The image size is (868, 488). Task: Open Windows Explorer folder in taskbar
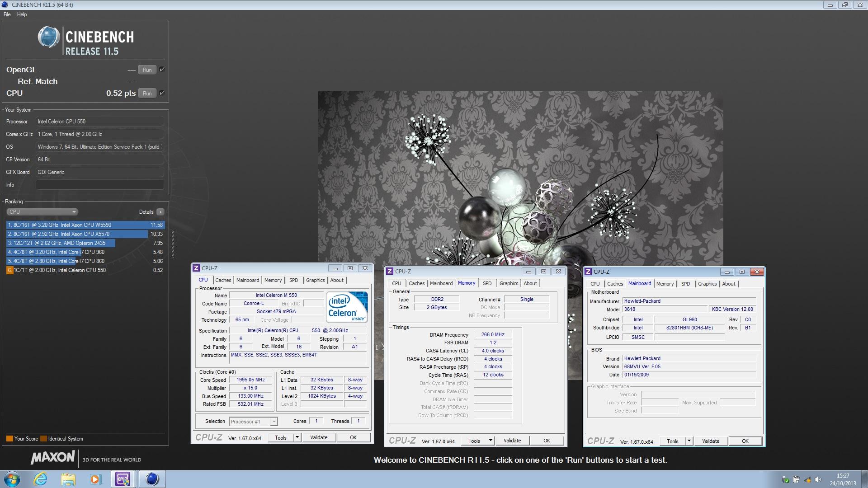tap(68, 479)
